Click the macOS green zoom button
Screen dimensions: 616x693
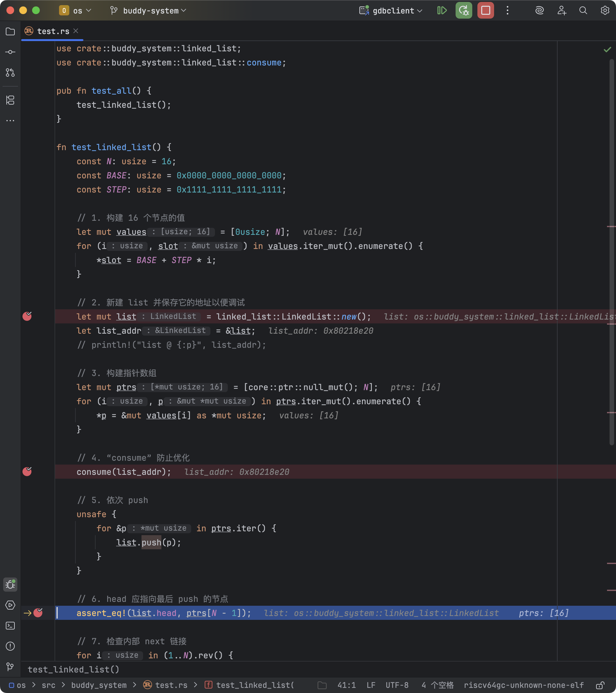pos(36,11)
